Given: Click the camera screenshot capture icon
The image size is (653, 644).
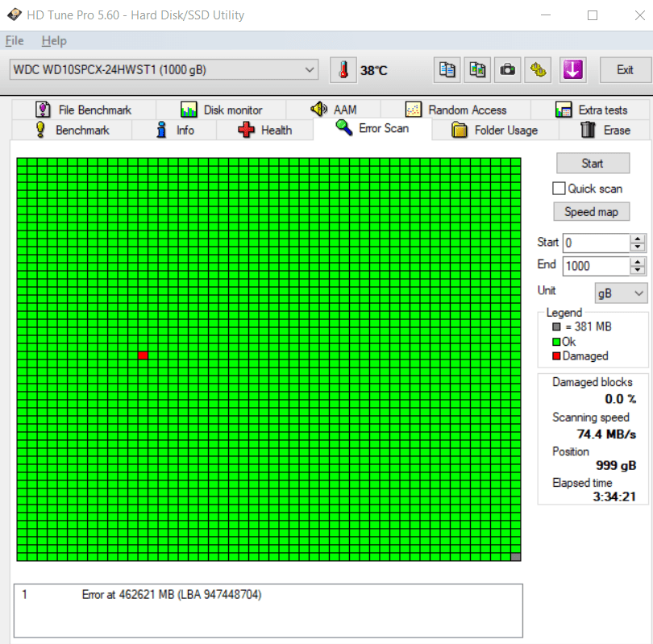Looking at the screenshot, I should coord(507,70).
